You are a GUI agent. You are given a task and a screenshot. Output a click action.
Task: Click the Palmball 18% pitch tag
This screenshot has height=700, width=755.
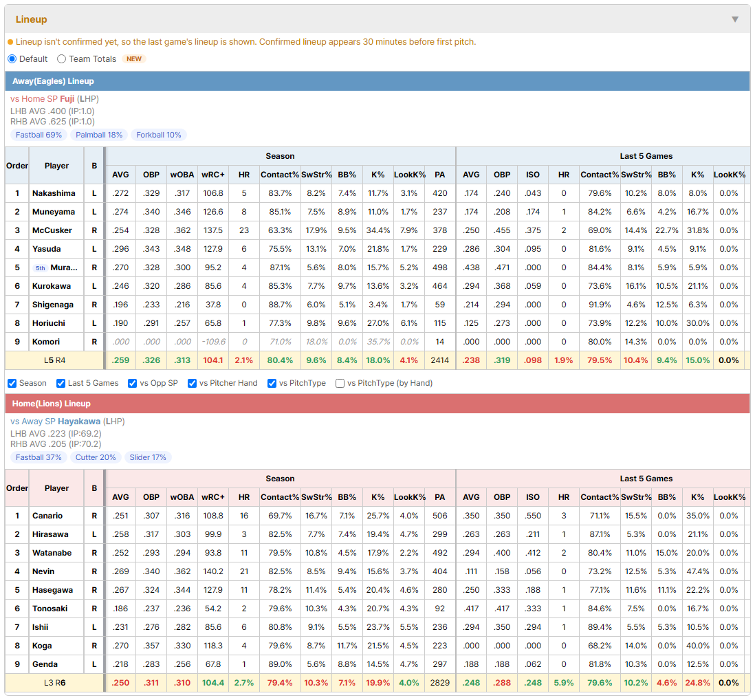[x=99, y=135]
